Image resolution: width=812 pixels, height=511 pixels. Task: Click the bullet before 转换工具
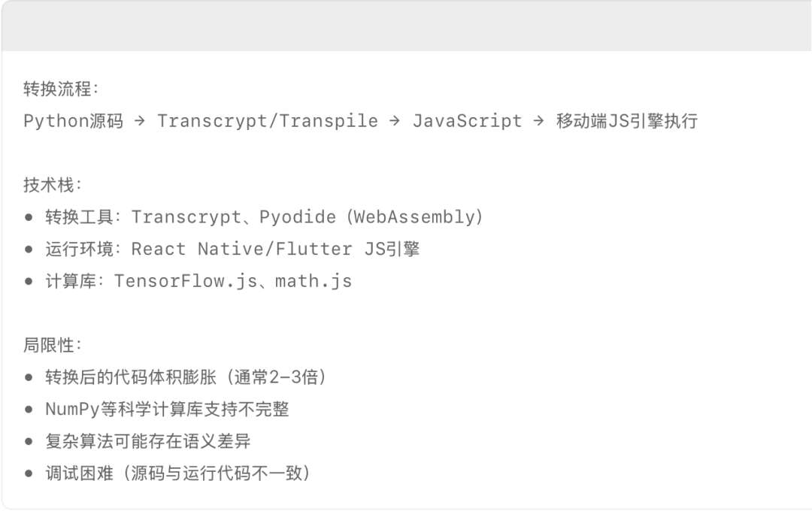(x=29, y=217)
